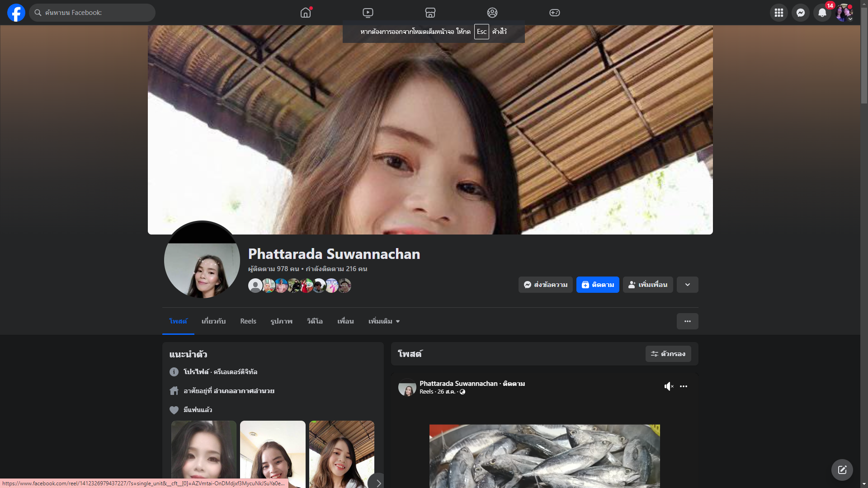Image resolution: width=868 pixels, height=488 pixels.
Task: Open the Groups icon in top bar
Action: pyautogui.click(x=492, y=13)
